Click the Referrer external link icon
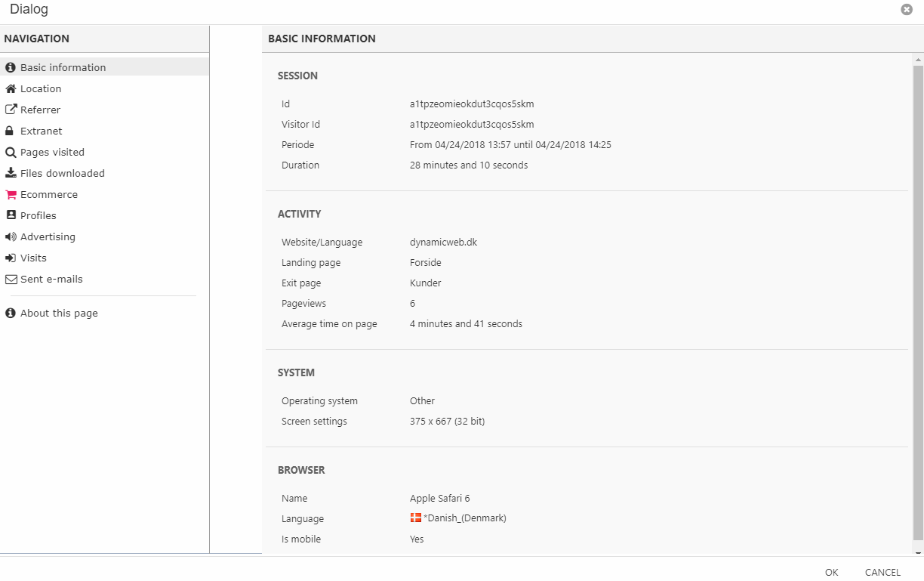This screenshot has width=924, height=581. [x=11, y=110]
